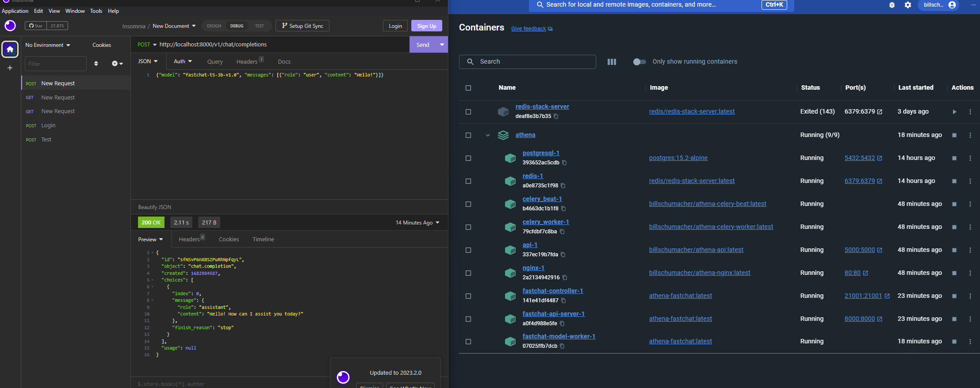Toggle Only show running containers switch
This screenshot has width=980, height=388.
click(639, 62)
